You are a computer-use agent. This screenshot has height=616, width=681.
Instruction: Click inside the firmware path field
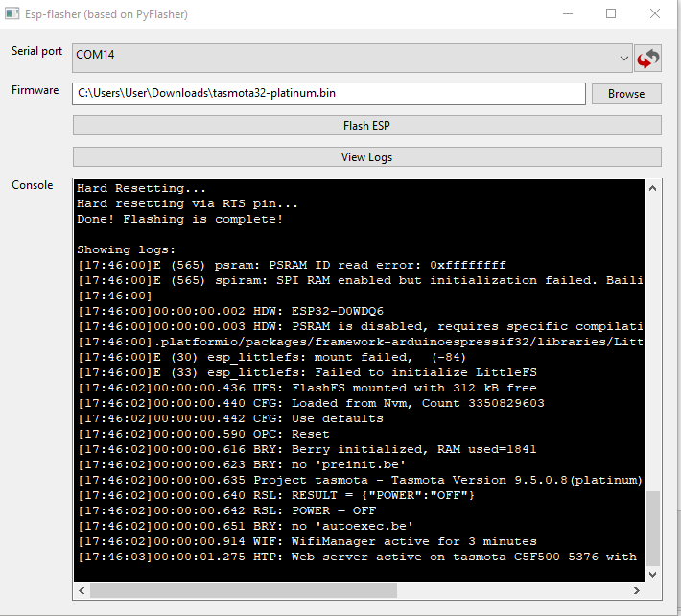click(x=328, y=94)
